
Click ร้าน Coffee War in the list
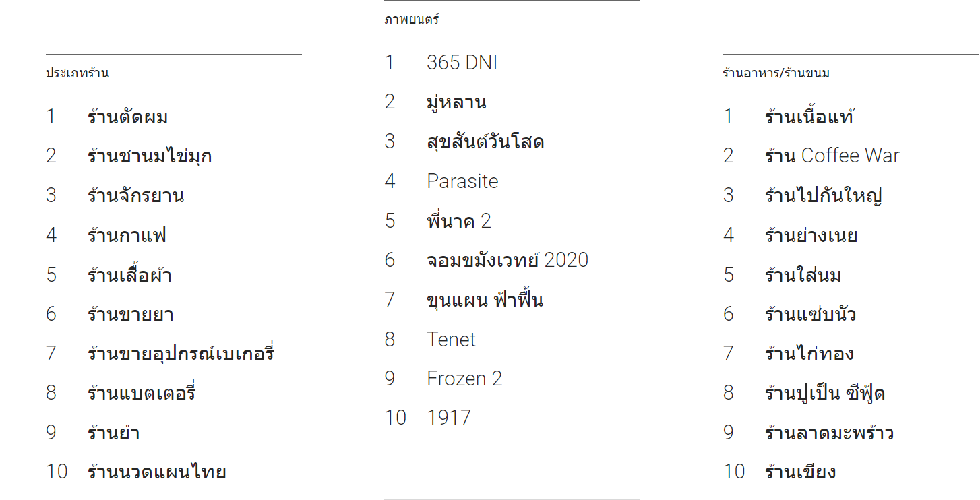pos(832,156)
